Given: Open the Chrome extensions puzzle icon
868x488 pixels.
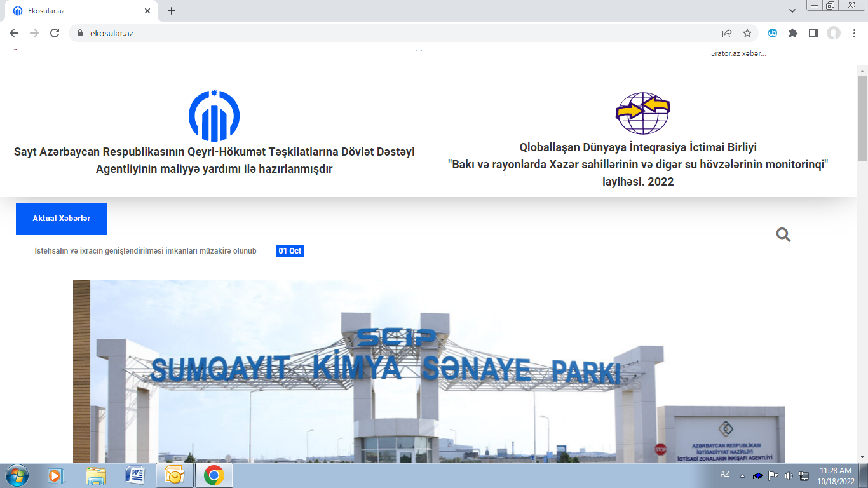Looking at the screenshot, I should [792, 33].
